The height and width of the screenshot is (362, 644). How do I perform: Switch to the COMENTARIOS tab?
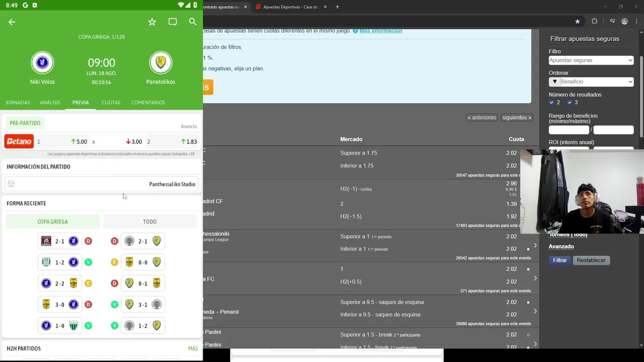point(148,103)
